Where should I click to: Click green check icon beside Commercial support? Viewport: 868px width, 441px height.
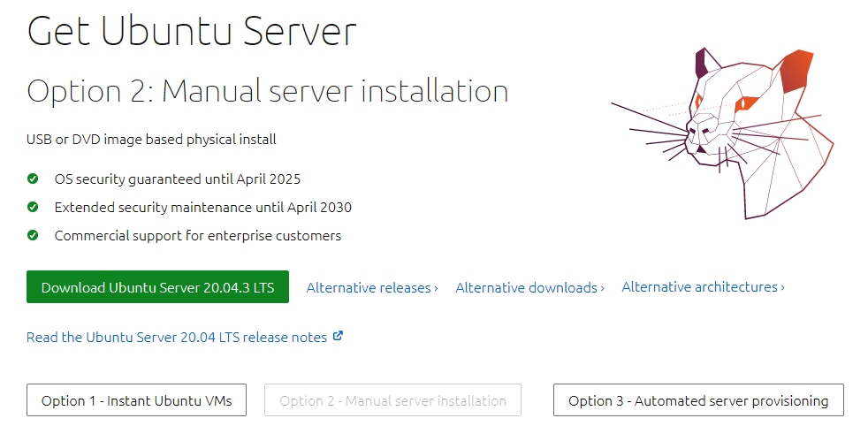pyautogui.click(x=33, y=235)
